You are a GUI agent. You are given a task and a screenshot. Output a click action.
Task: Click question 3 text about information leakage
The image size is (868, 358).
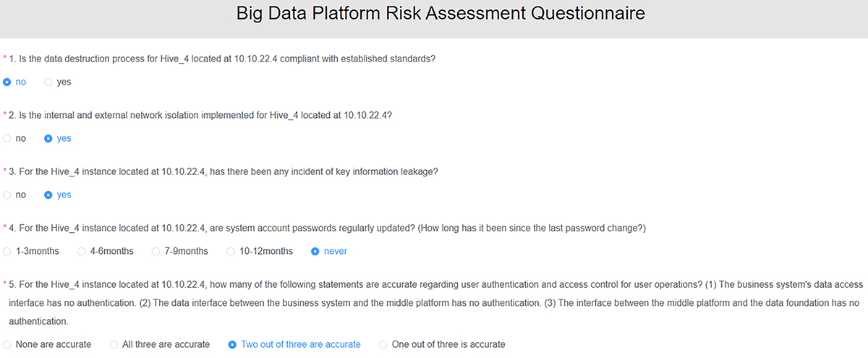coord(224,171)
